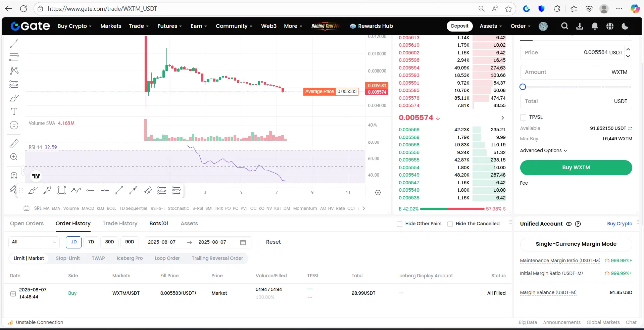Check Hide The Cancelled

point(450,224)
